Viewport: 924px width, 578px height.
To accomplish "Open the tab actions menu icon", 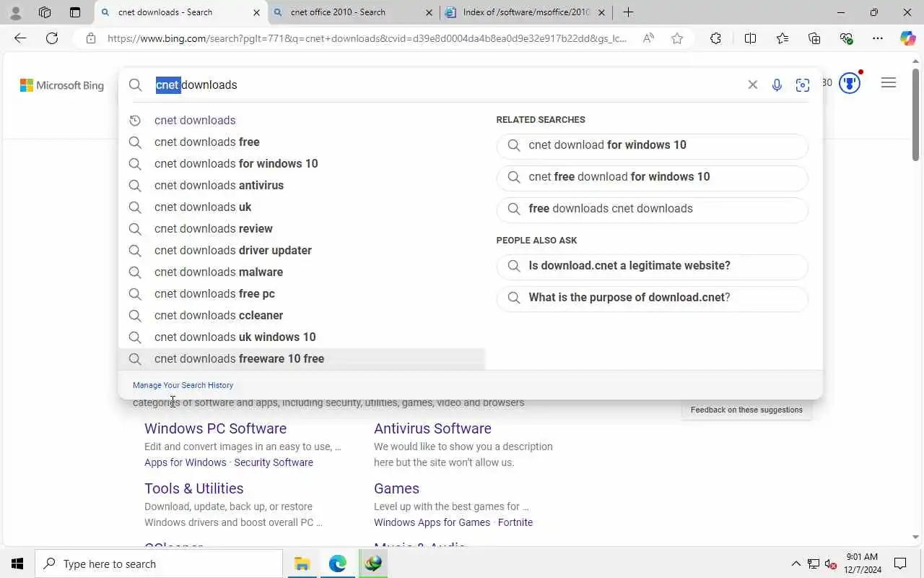I will 75,12.
